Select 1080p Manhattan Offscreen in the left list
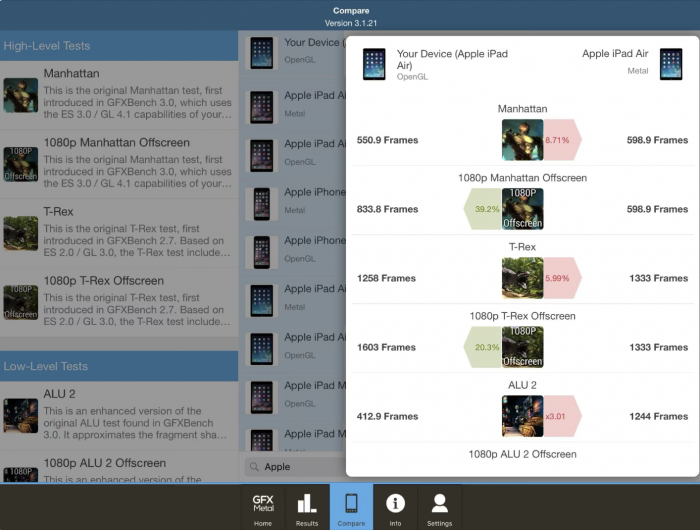This screenshot has height=530, width=700. pyautogui.click(x=119, y=163)
